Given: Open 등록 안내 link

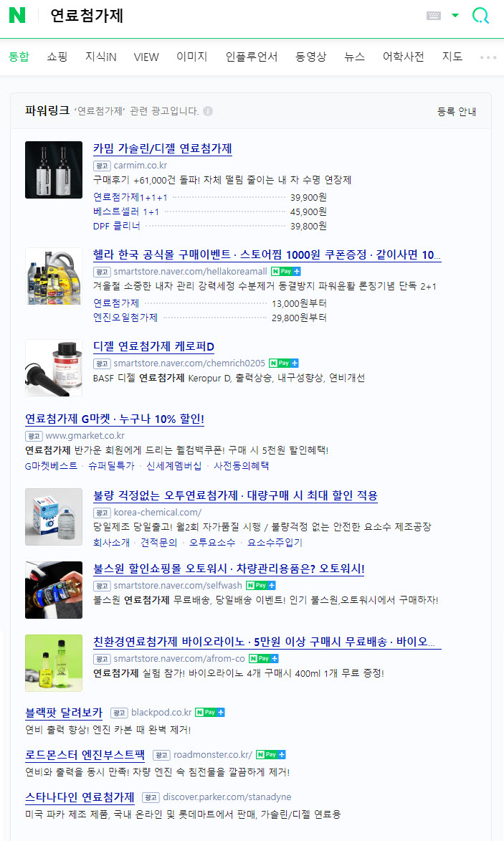Looking at the screenshot, I should pyautogui.click(x=457, y=112).
